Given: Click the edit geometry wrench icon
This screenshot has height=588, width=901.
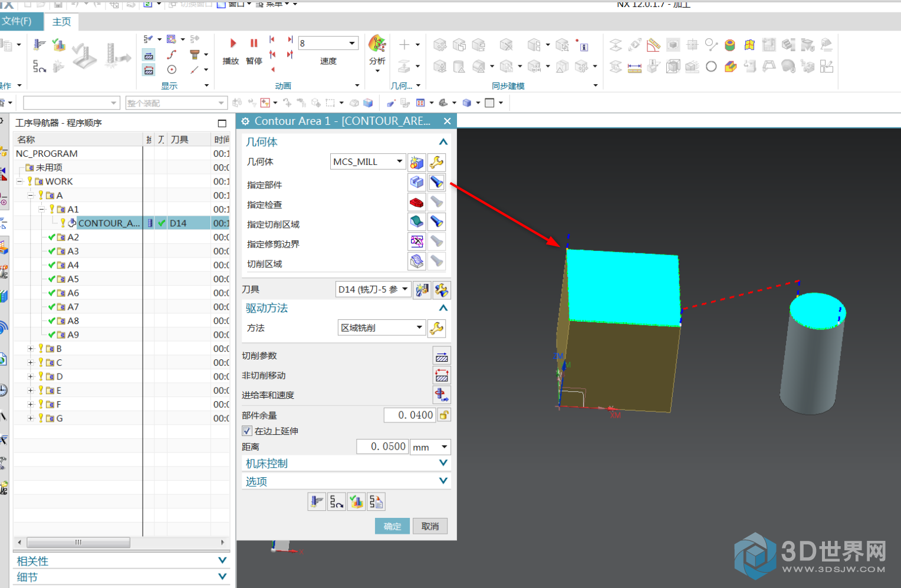Looking at the screenshot, I should click(x=437, y=162).
